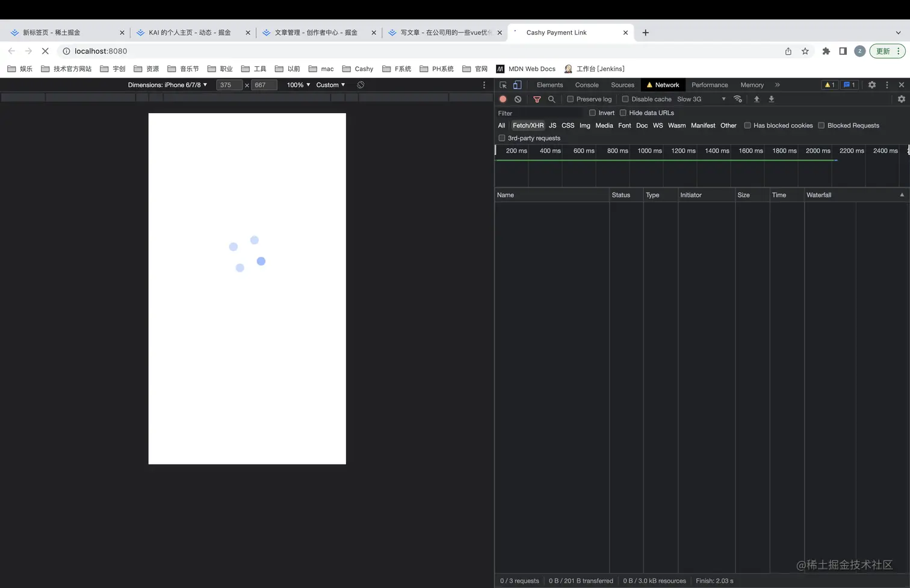Activate the inspect element picker icon

click(503, 85)
